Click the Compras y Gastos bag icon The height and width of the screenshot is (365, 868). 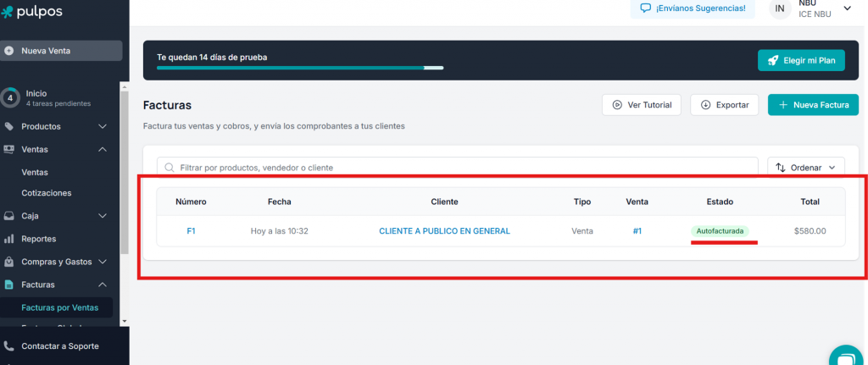click(9, 262)
